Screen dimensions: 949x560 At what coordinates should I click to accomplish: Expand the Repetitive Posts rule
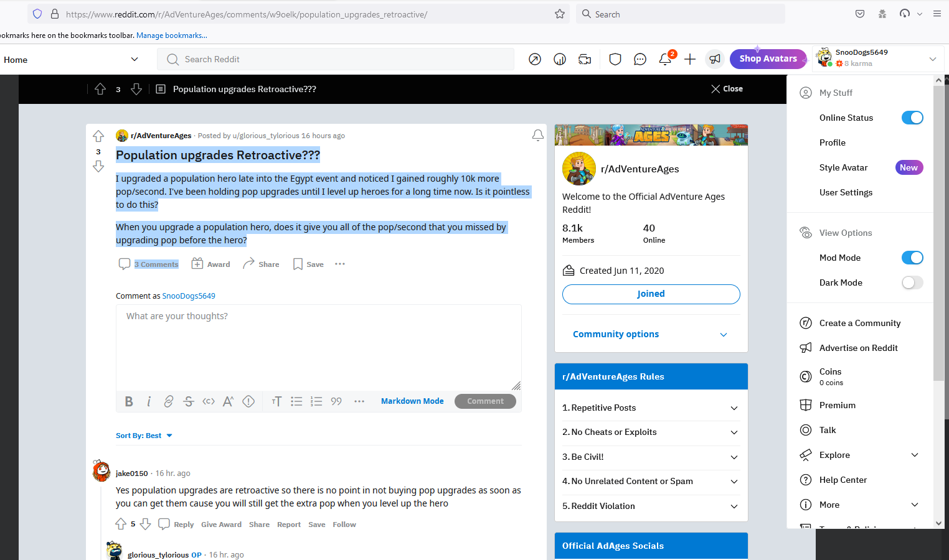pos(650,408)
